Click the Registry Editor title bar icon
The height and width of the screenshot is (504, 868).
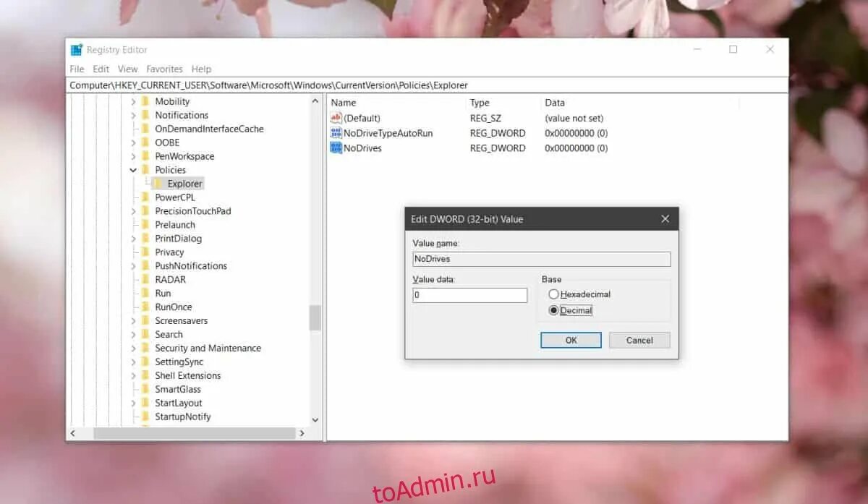coord(77,49)
